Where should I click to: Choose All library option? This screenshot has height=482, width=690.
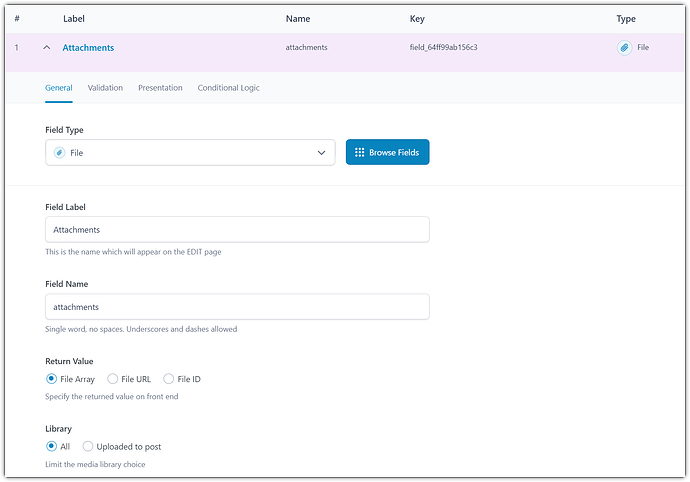coord(52,446)
